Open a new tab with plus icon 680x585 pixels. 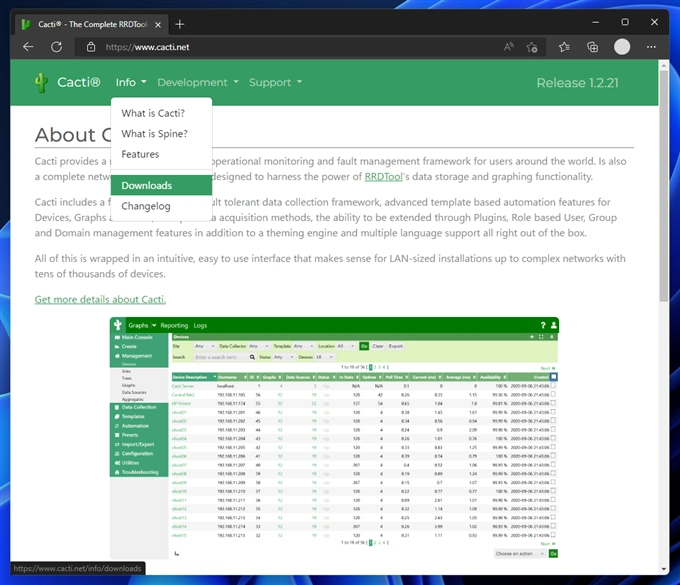click(x=180, y=24)
